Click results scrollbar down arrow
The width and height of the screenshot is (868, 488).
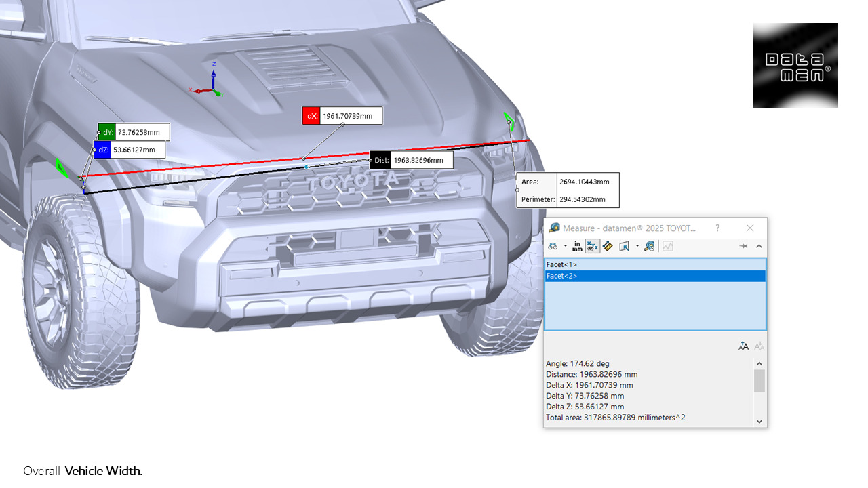(759, 421)
